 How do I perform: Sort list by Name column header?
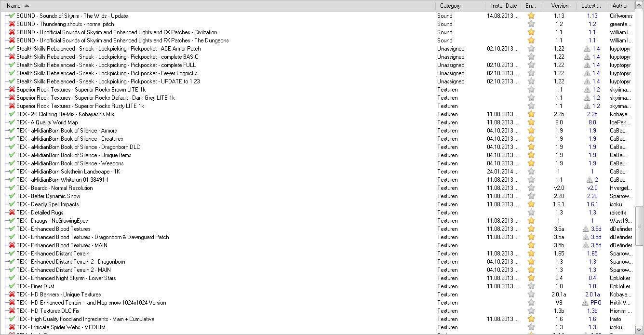13,6
